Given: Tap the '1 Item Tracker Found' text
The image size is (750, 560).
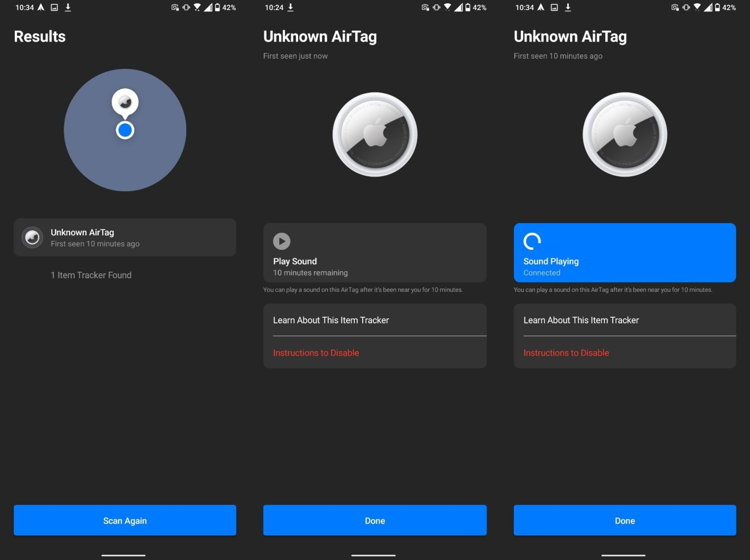Looking at the screenshot, I should [91, 275].
